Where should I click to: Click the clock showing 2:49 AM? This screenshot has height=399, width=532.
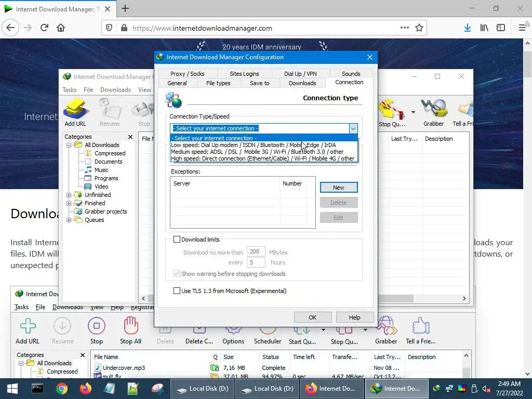509,384
